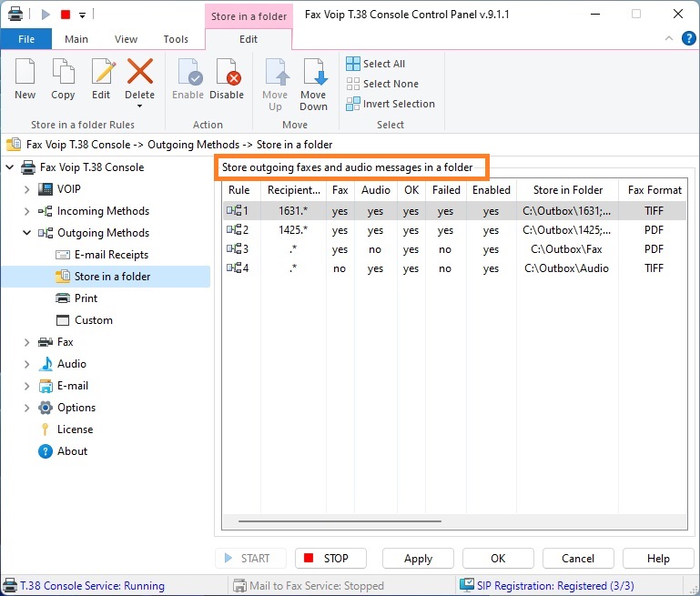Image resolution: width=700 pixels, height=596 pixels.
Task: Select the About question mark icon
Action: (x=46, y=451)
